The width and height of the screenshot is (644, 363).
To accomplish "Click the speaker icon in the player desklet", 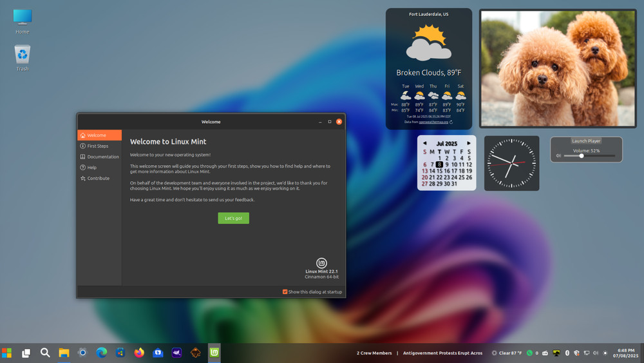I will [x=558, y=156].
